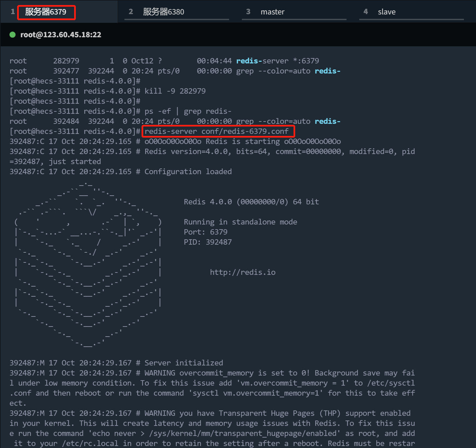Click 'Running in standalone mode' text

point(240,222)
